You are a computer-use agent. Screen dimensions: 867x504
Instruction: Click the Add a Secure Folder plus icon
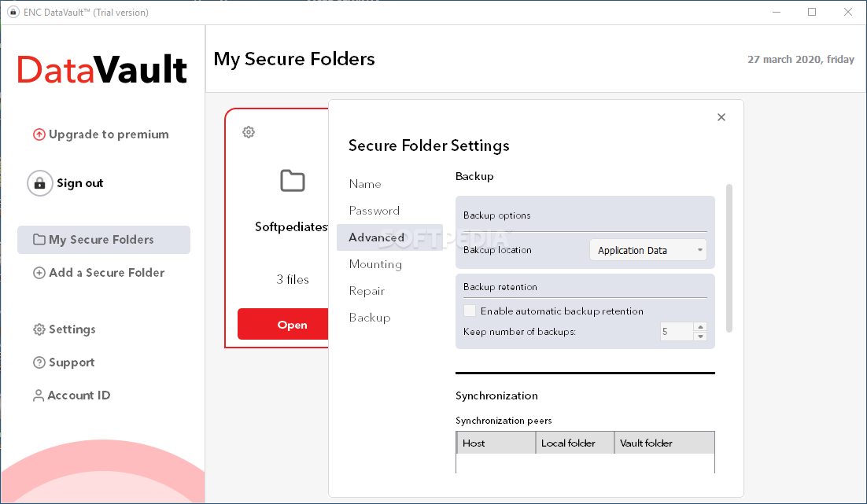click(39, 273)
